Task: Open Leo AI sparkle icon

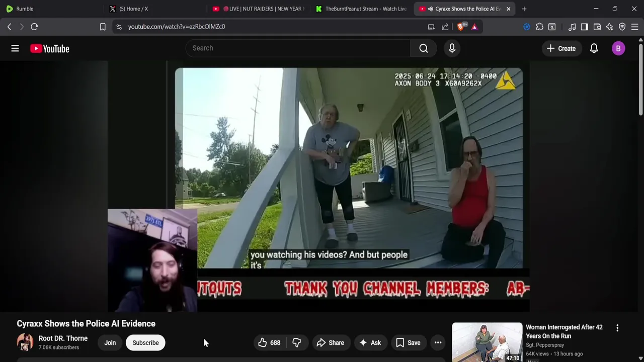Action: point(609,27)
